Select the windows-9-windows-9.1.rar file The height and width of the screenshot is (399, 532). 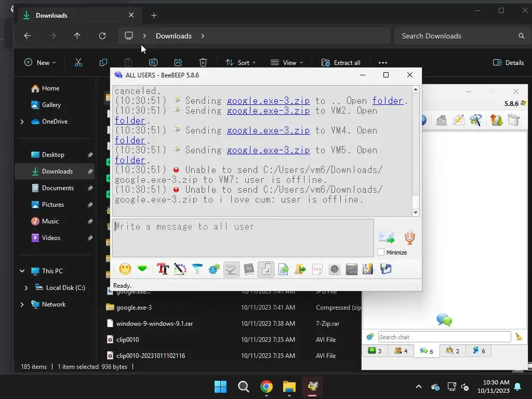(154, 323)
